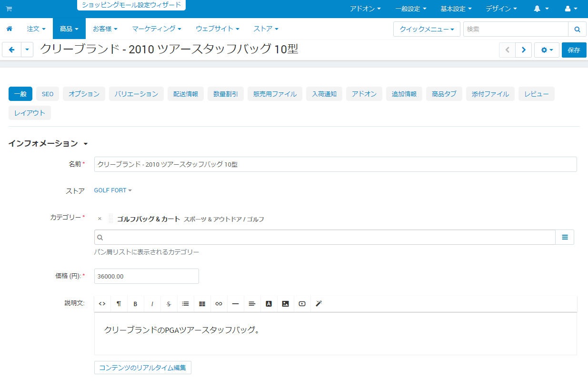Open the 基本設定 top menu
This screenshot has height=389, width=588.
coord(456,9)
